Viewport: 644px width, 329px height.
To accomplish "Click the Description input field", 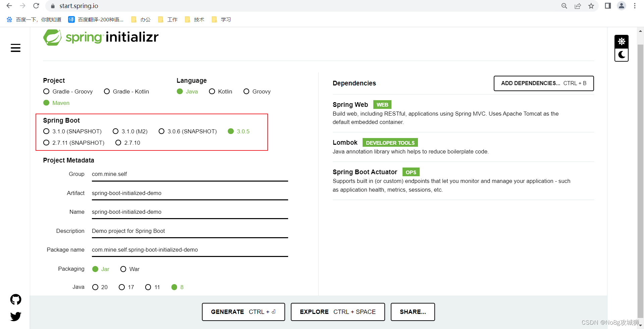I will point(190,231).
